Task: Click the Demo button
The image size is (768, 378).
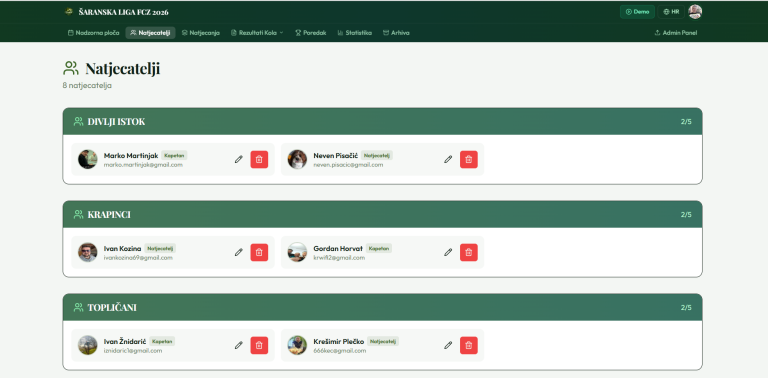Action: point(637,12)
